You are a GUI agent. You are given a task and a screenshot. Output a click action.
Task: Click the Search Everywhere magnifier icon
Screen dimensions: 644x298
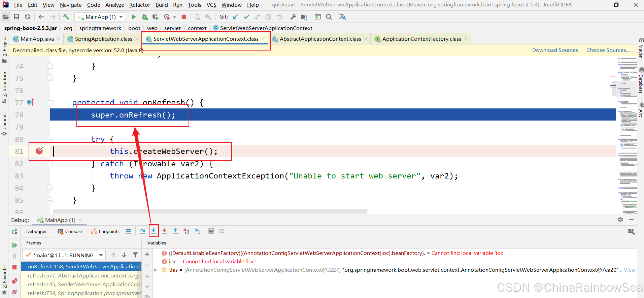coord(329,17)
